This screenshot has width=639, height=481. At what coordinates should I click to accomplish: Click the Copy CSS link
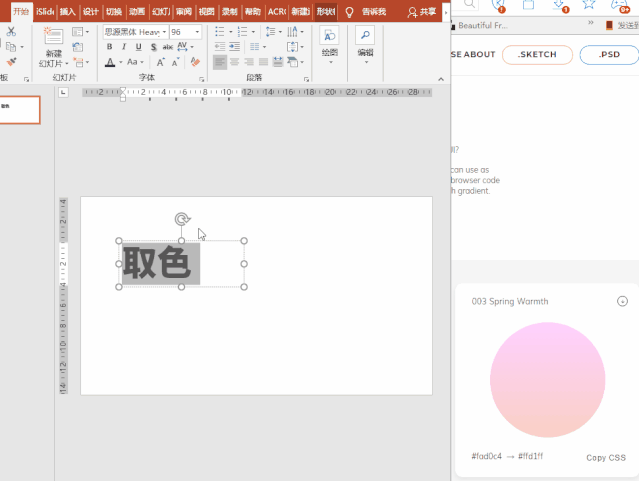(x=606, y=458)
